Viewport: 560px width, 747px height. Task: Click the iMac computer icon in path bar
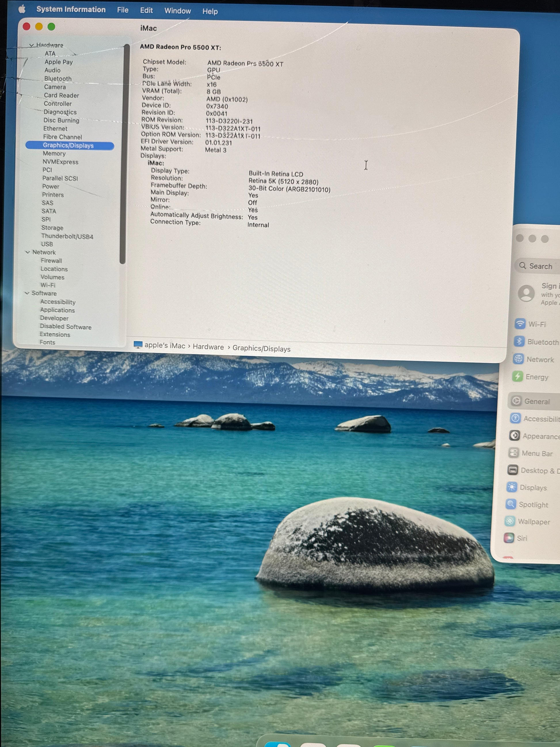138,345
